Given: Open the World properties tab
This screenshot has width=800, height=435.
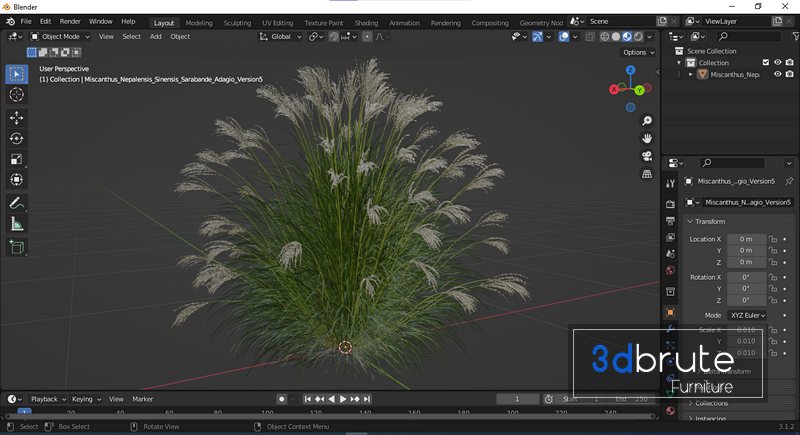Looking at the screenshot, I should [670, 270].
